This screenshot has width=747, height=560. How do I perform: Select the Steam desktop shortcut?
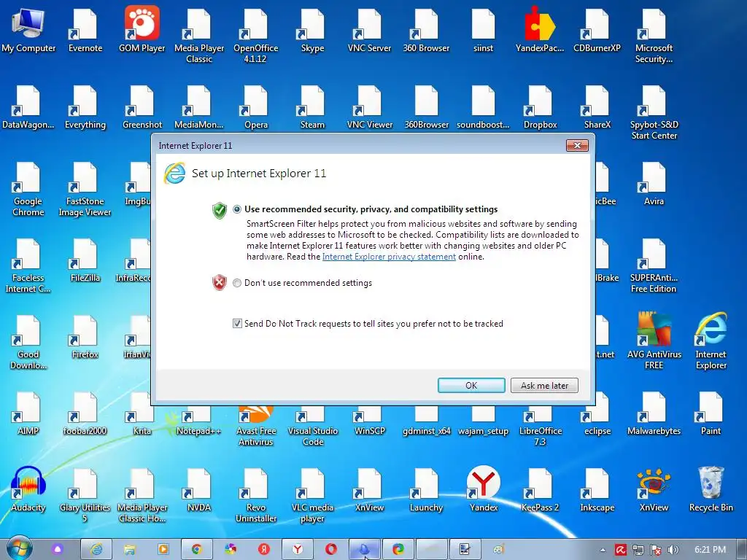click(312, 107)
